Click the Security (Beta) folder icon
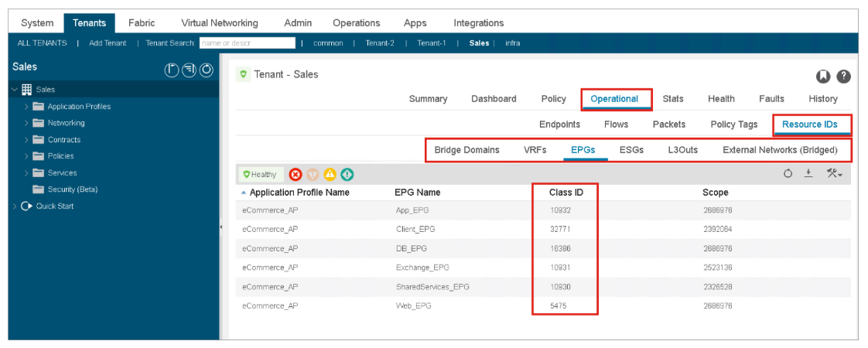Screen dimensions: 868x348 coord(38,189)
